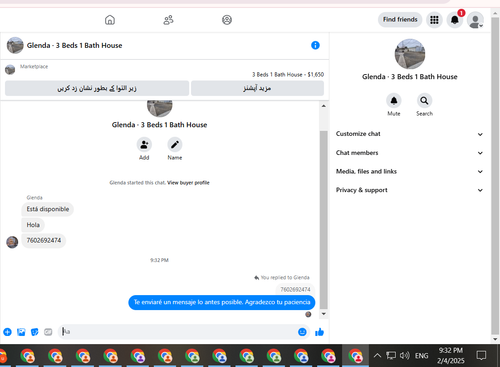The image size is (500, 367).
Task: Click the large profile picture in side panel
Action: pos(410,54)
